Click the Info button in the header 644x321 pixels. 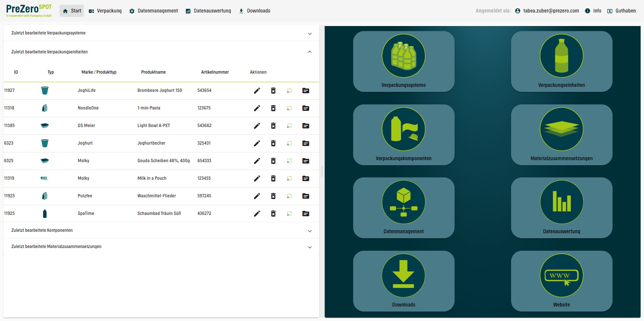[x=593, y=11]
